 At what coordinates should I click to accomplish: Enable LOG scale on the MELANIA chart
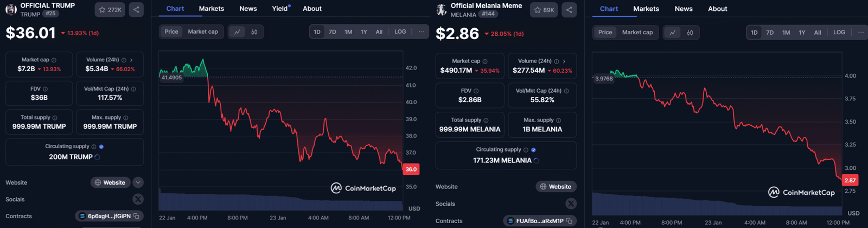[x=839, y=33]
